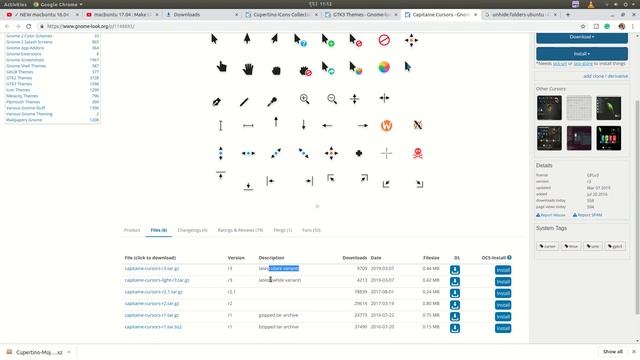Open Google Chrome app menu in top bar
Screen dimensions: 640x360
(58, 4)
